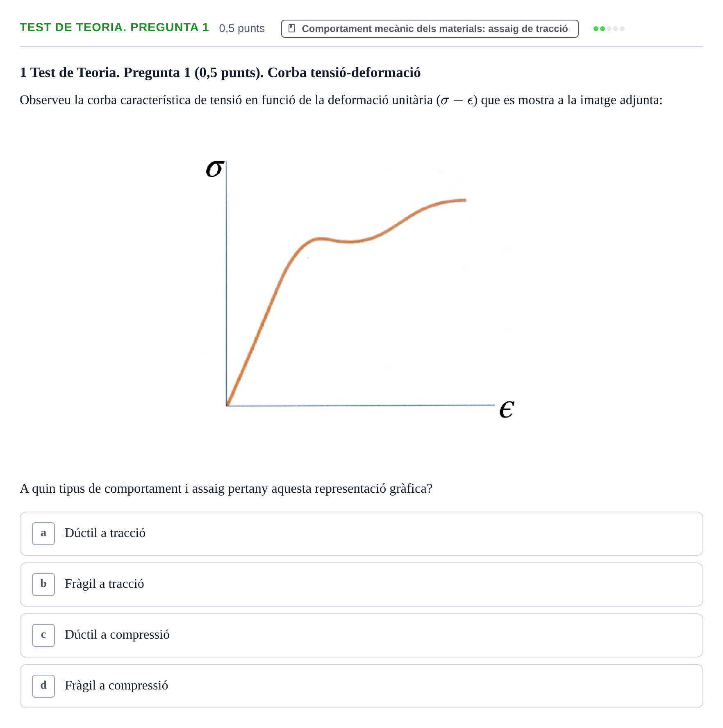Click the stress-strain curve graph image
The height and width of the screenshot is (728, 723).
coord(361,289)
